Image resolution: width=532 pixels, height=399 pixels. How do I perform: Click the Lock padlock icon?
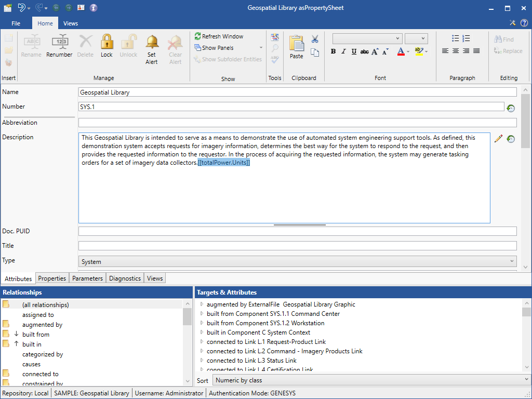tap(107, 42)
